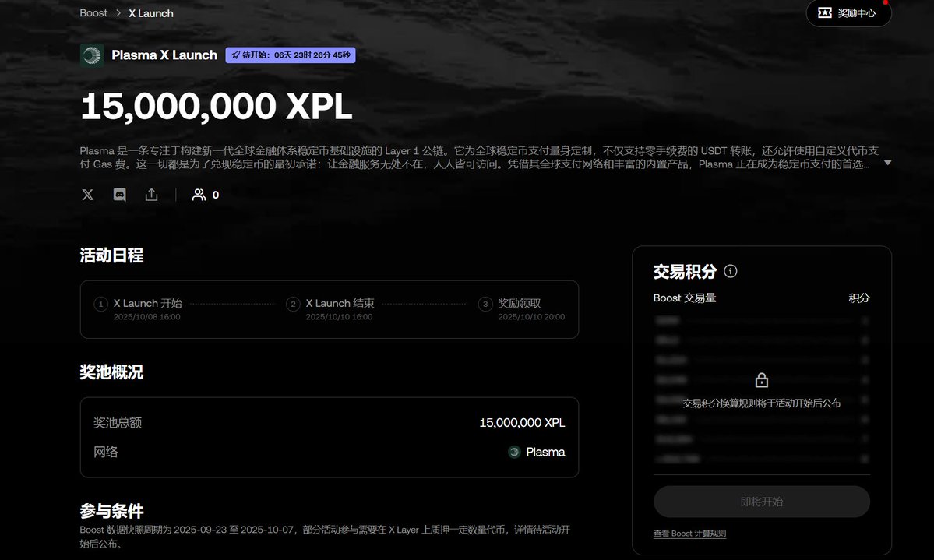Click the large 15,000,000 XPL headline

pos(217,106)
